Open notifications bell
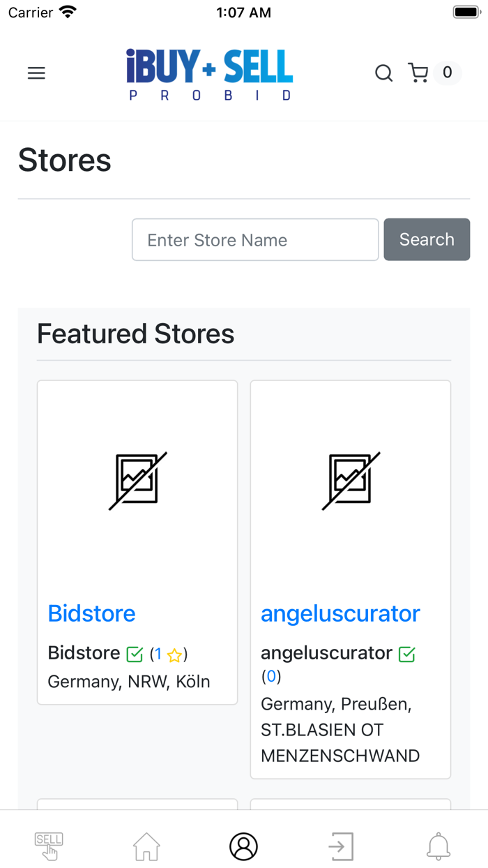This screenshot has height=868, width=488. (x=439, y=846)
